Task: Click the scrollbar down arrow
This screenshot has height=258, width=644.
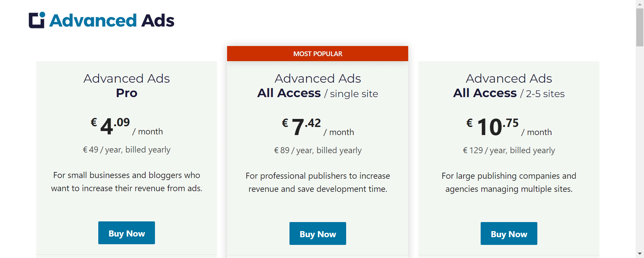Action: [x=640, y=254]
